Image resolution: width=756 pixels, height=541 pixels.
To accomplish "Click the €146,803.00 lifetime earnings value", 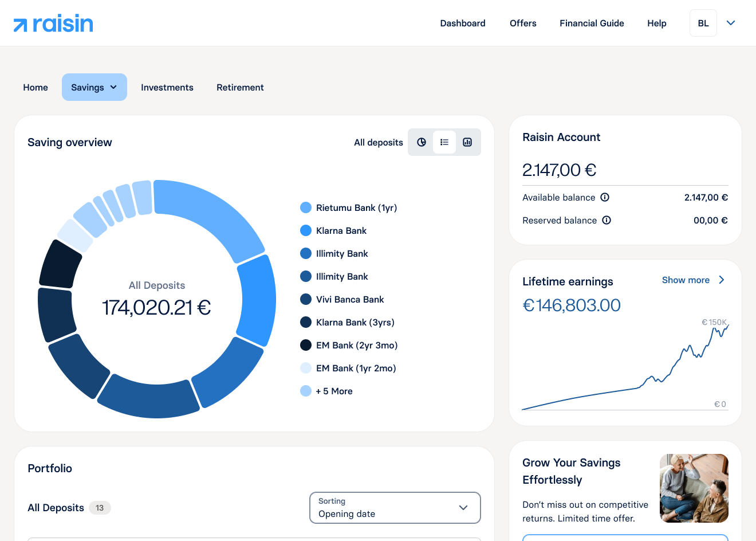I will [572, 305].
